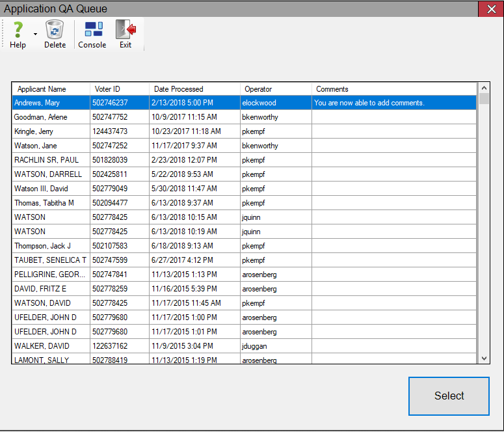Click comment 'You are now able to add comments.'
504x432 pixels.
369,103
